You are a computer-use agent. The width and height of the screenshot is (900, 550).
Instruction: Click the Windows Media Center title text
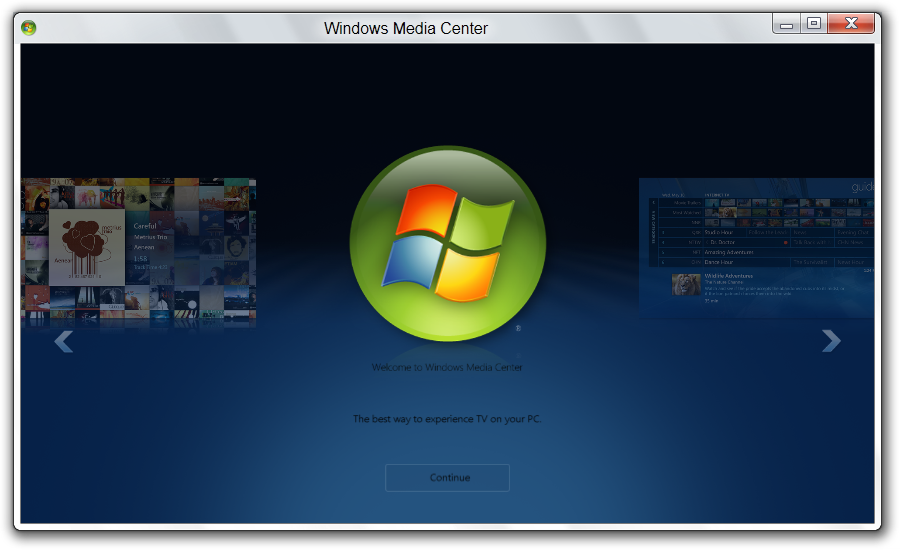406,28
